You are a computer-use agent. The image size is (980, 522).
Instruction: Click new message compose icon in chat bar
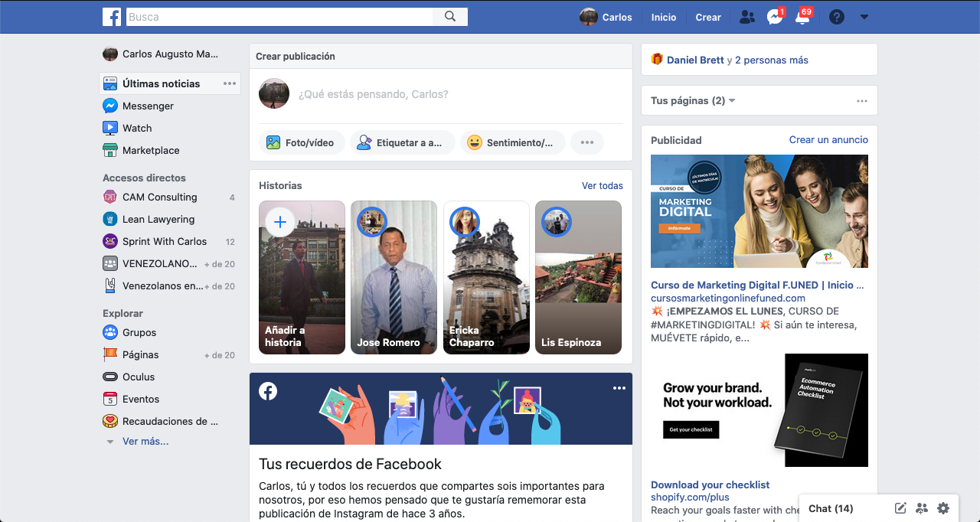click(x=901, y=508)
